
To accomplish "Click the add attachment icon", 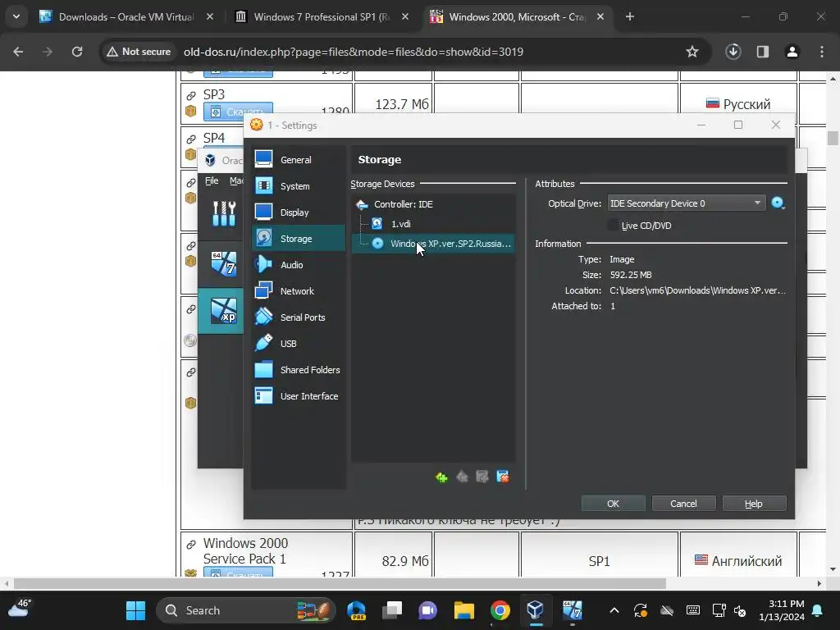I will point(482,477).
